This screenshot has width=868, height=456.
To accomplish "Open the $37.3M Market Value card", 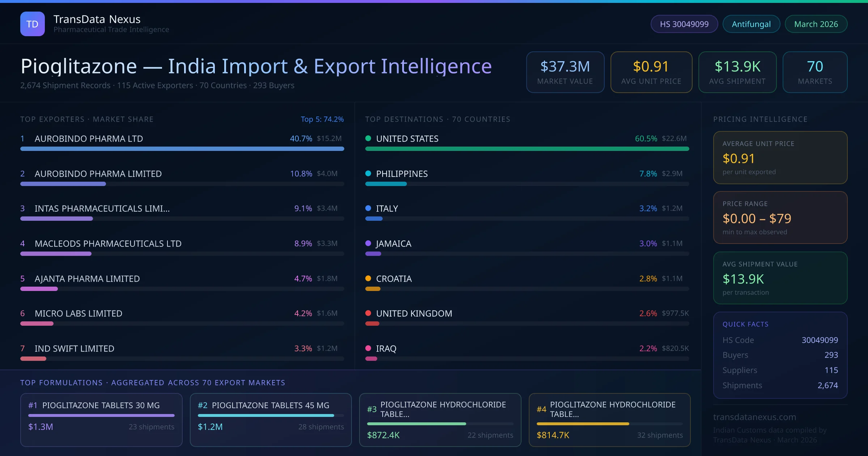I will (565, 72).
